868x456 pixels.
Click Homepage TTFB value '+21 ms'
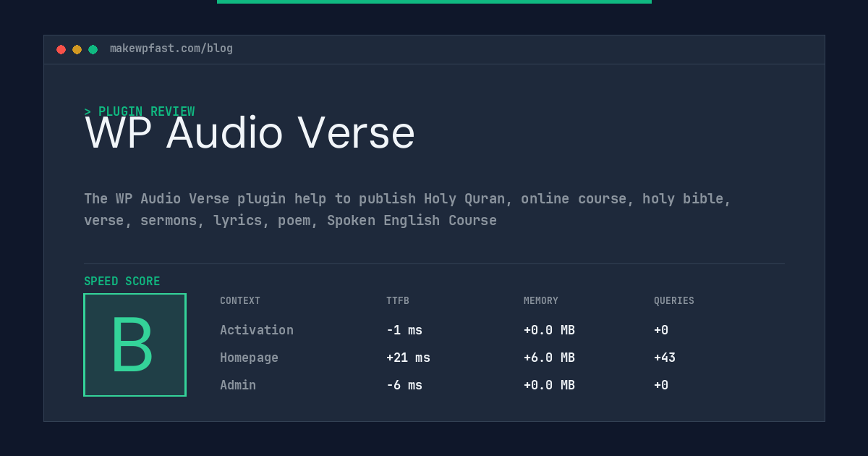click(x=408, y=358)
